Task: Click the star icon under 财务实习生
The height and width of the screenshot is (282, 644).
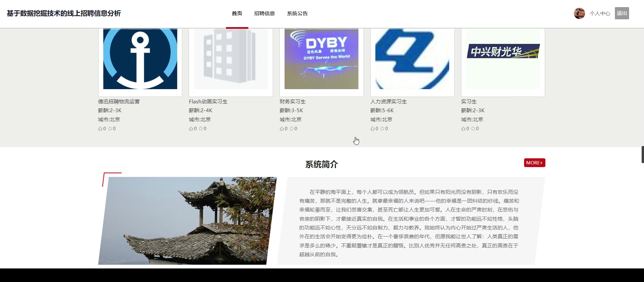Action: (x=291, y=129)
